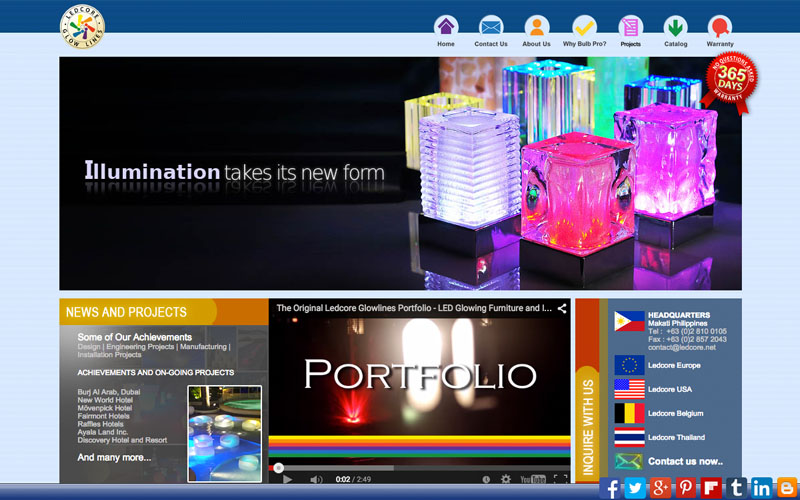Screen dimensions: 800x500
Task: Click the USA flag icon
Action: point(629,389)
